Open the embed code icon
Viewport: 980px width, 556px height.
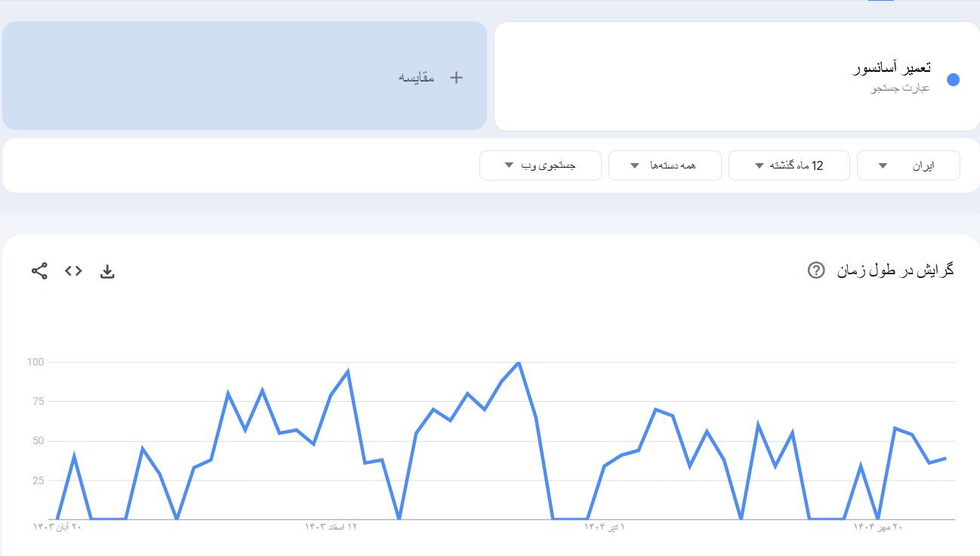73,270
